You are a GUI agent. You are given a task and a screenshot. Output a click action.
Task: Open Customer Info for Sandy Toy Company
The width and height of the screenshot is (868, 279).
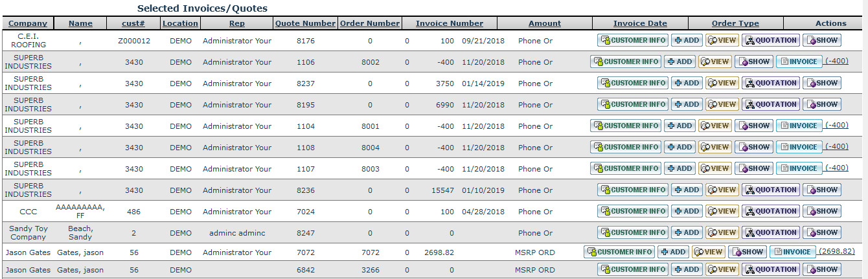point(633,232)
